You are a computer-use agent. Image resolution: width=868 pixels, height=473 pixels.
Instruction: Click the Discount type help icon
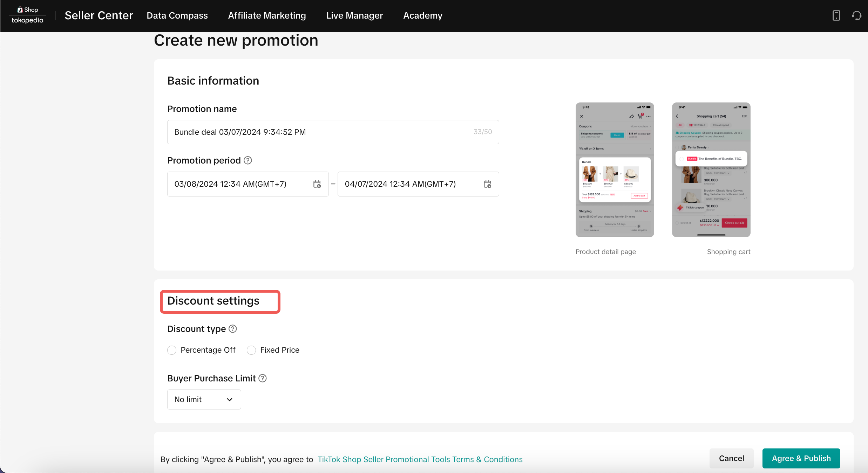coord(233,329)
